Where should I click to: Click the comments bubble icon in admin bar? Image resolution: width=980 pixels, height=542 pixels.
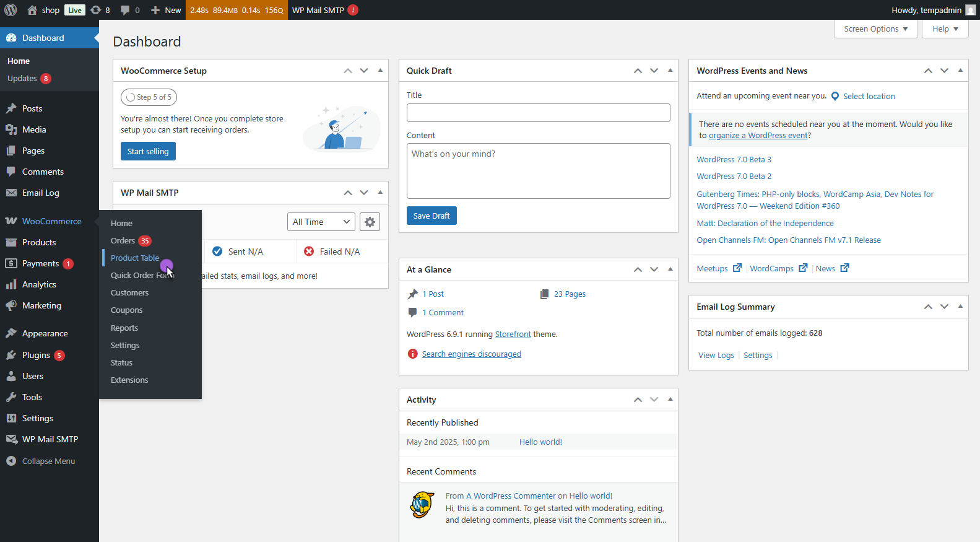tap(125, 10)
